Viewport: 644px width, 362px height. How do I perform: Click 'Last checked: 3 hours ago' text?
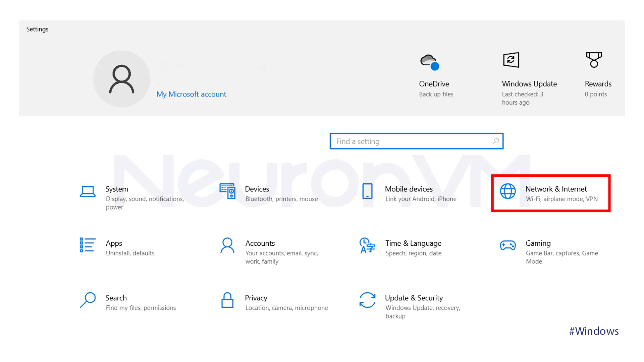click(x=523, y=98)
